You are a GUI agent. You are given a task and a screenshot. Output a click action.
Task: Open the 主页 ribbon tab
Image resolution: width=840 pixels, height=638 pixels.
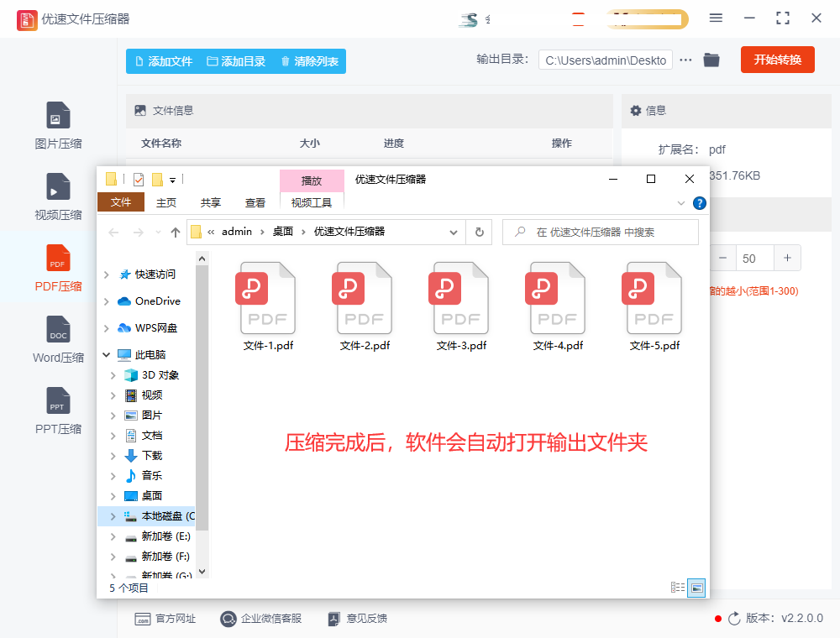tap(166, 203)
